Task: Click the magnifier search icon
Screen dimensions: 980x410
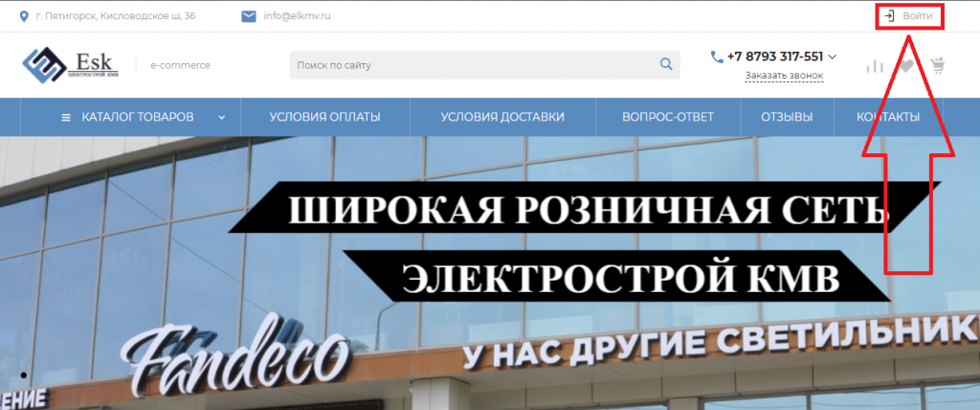Action: point(666,64)
